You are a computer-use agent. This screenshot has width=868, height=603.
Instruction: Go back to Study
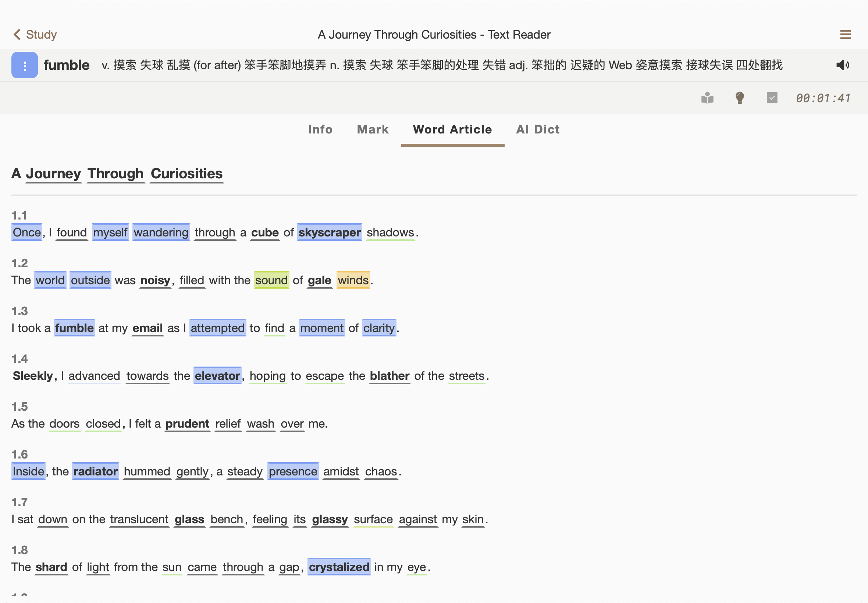click(x=35, y=35)
